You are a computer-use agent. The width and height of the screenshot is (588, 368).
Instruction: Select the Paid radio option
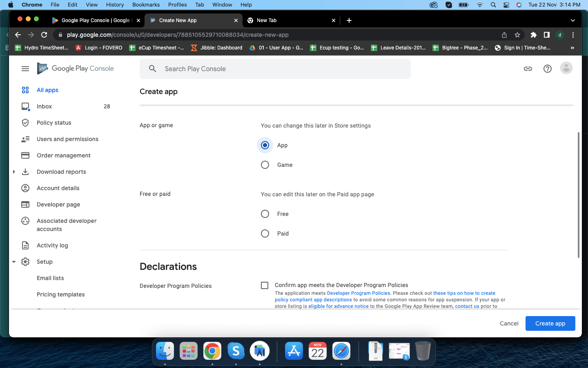pos(265,233)
